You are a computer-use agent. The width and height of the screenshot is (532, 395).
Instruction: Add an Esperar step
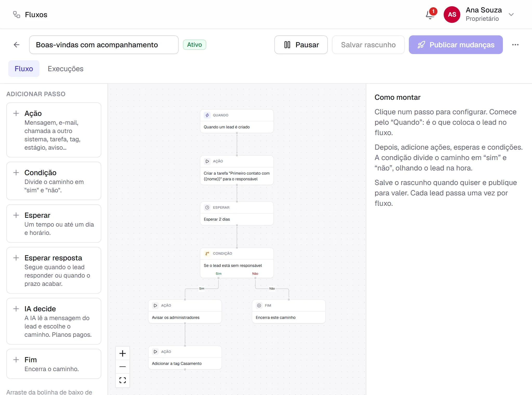pyautogui.click(x=54, y=223)
